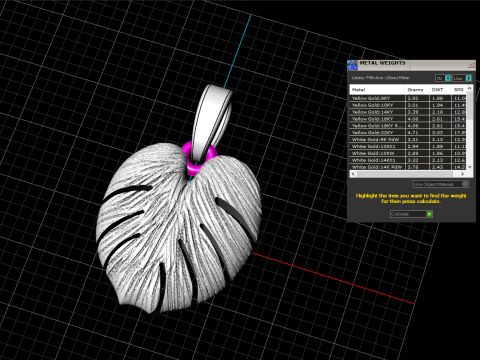Sort by the Grams column header
Screen dimensions: 480x360
click(417, 90)
